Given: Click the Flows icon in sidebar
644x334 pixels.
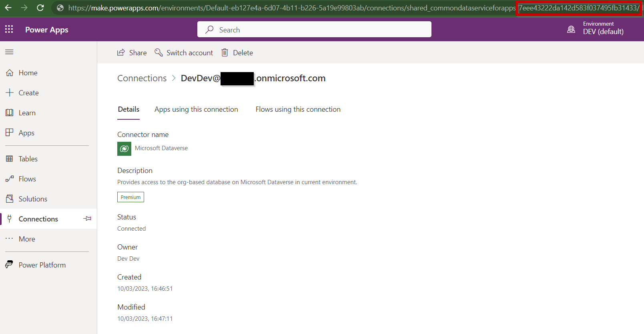Looking at the screenshot, I should 10,179.
